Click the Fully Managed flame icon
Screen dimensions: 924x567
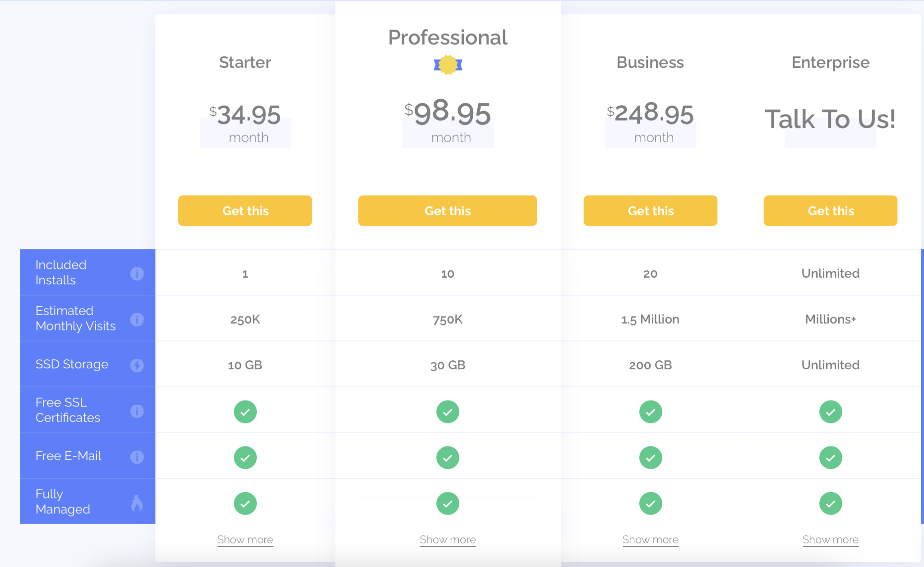click(137, 503)
